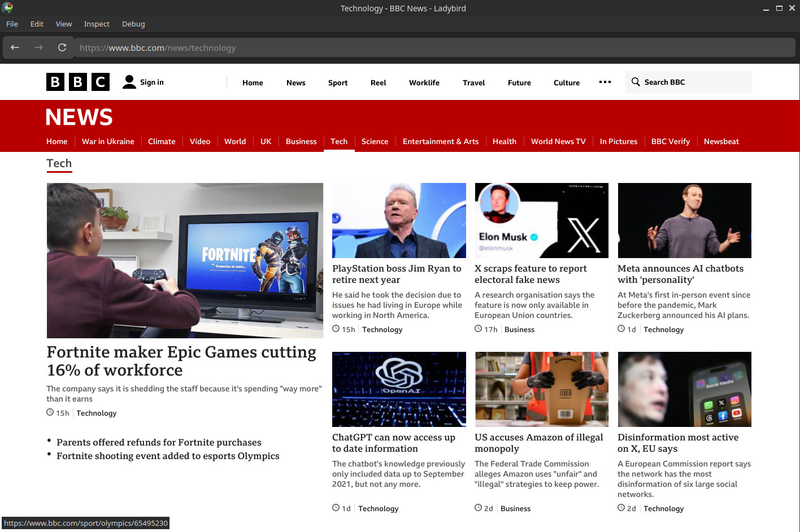Click the OpenAI ChatGPT article image
Image resolution: width=800 pixels, height=532 pixels.
click(399, 389)
